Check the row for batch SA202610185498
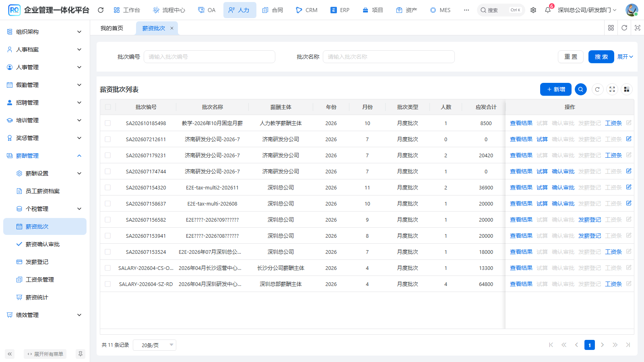The width and height of the screenshot is (644, 362). tap(108, 123)
